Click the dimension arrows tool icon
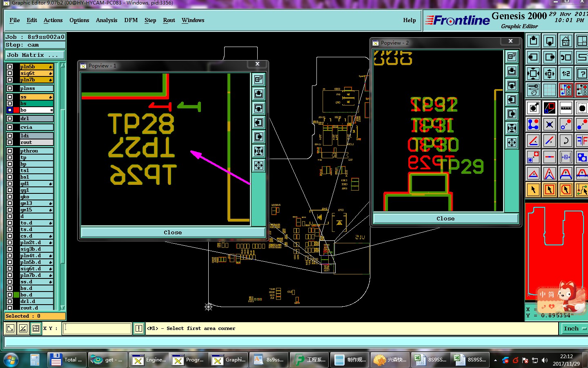This screenshot has width=588, height=368. 566,157
